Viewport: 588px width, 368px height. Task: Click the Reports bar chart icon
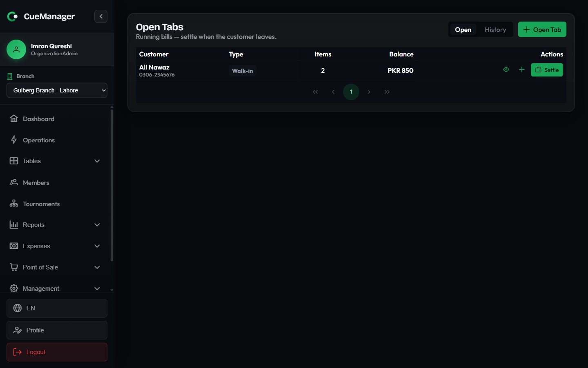click(14, 224)
